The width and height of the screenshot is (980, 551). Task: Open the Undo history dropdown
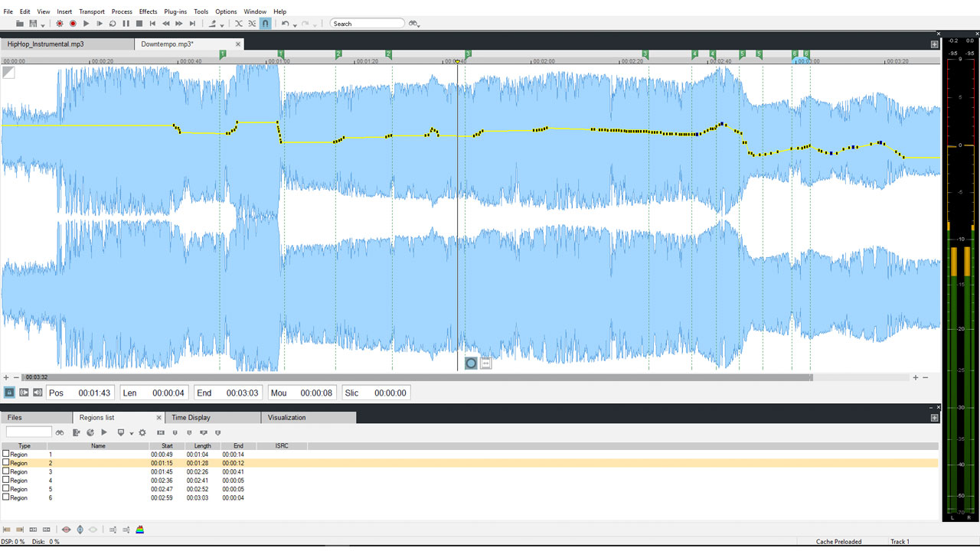pos(293,24)
